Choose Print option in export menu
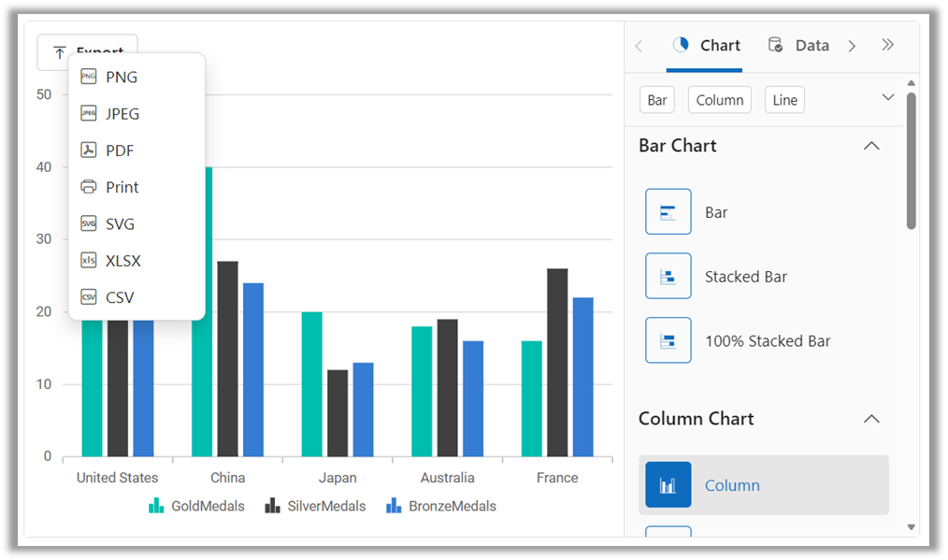 [x=136, y=188]
